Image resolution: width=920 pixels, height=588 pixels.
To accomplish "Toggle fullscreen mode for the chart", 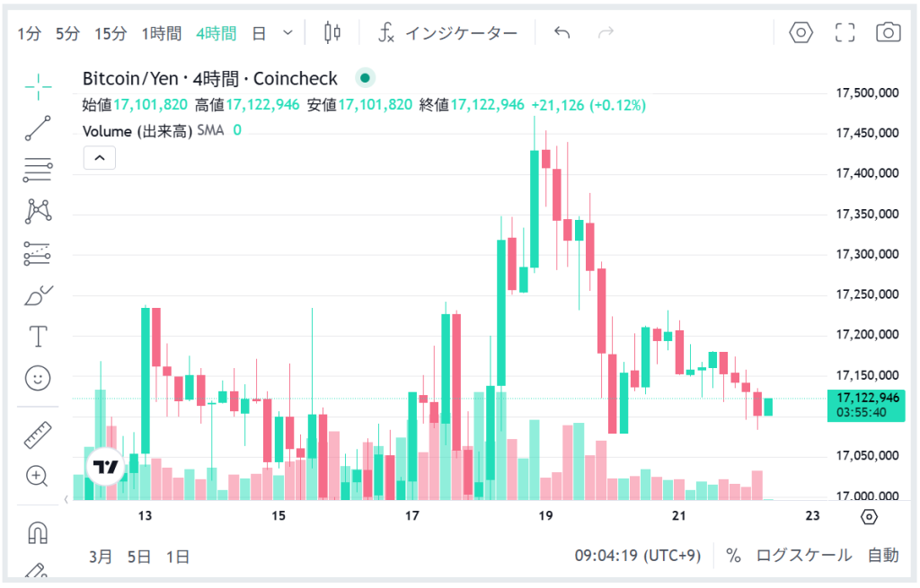I will tap(845, 33).
